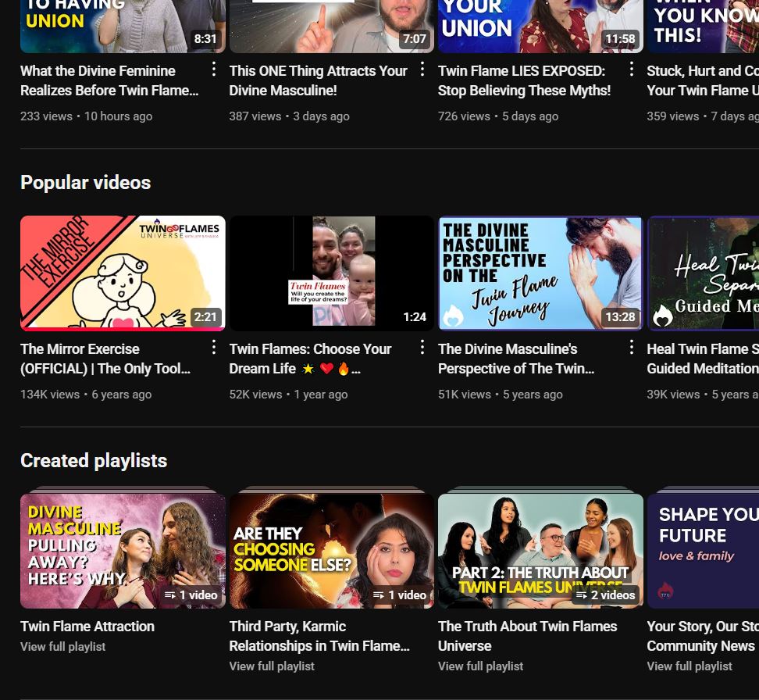This screenshot has width=759, height=700.
Task: Open three-dot menu for Choose Your Dream Life
Action: (x=422, y=347)
